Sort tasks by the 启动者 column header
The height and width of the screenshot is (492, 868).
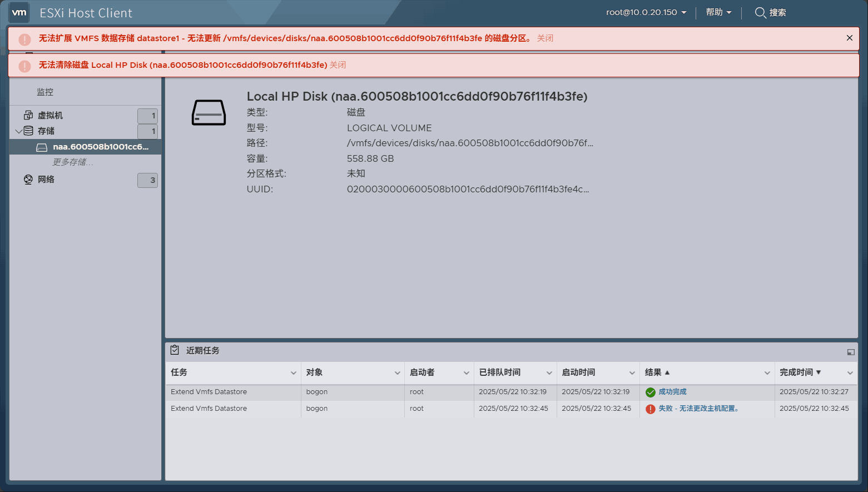(x=422, y=372)
